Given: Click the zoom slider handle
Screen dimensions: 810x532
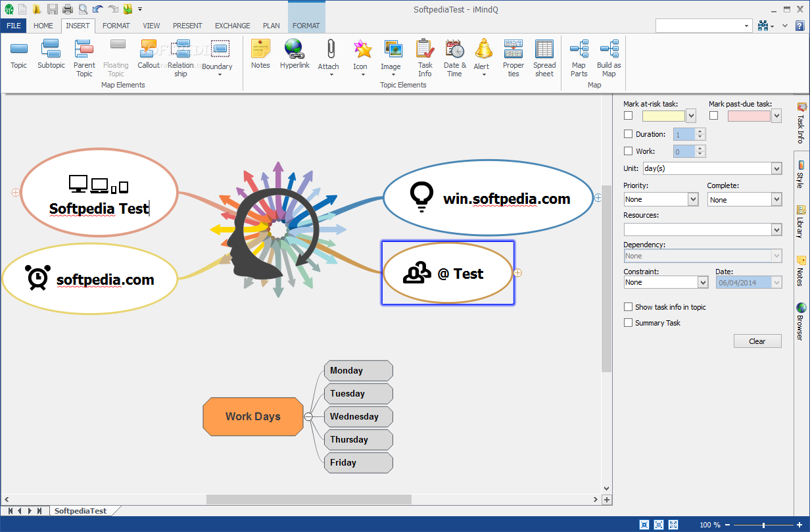Looking at the screenshot, I should click(x=763, y=525).
